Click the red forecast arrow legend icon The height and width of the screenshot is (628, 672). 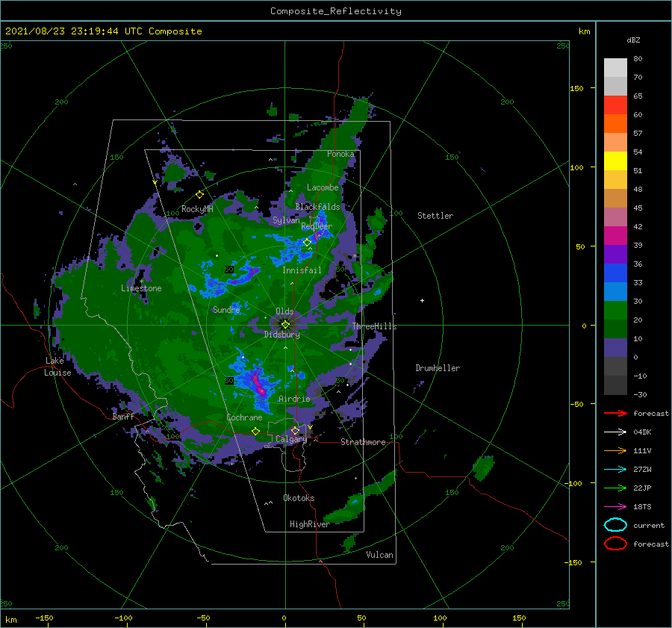615,413
